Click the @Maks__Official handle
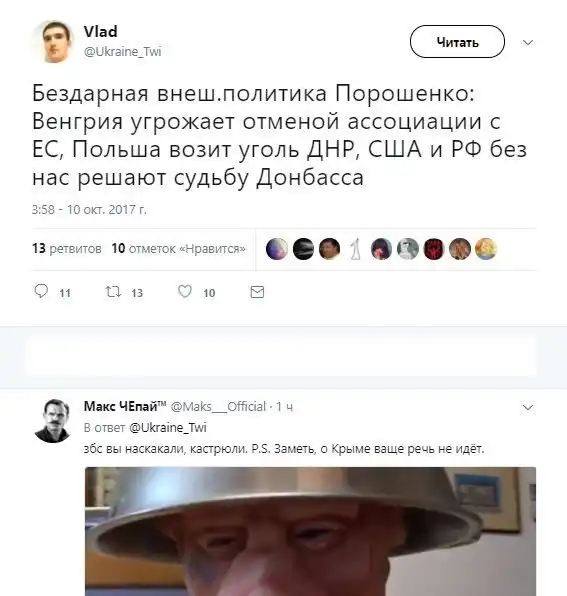Screen dimensions: 567x596 pos(218,407)
